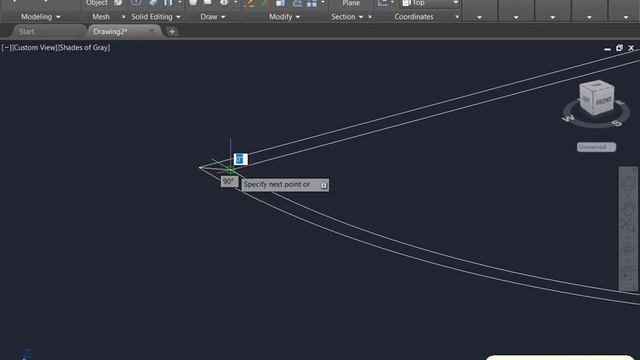The width and height of the screenshot is (640, 360).
Task: Click the SteeringWheels icon on navigation bar
Action: pyautogui.click(x=628, y=182)
